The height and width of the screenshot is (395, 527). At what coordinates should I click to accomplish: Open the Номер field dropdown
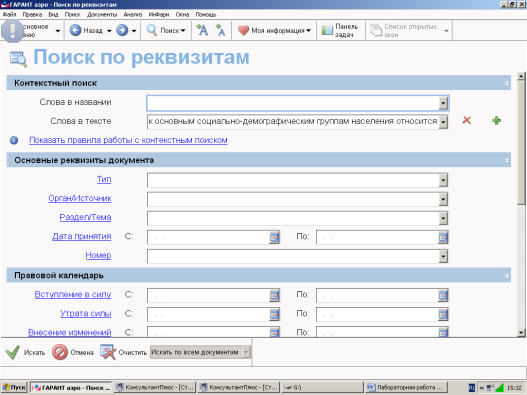click(x=443, y=256)
